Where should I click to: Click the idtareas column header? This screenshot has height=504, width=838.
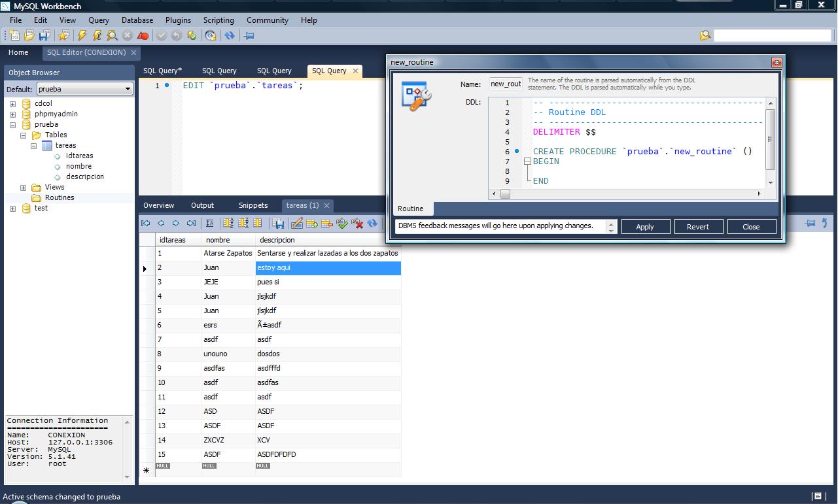[x=178, y=240]
